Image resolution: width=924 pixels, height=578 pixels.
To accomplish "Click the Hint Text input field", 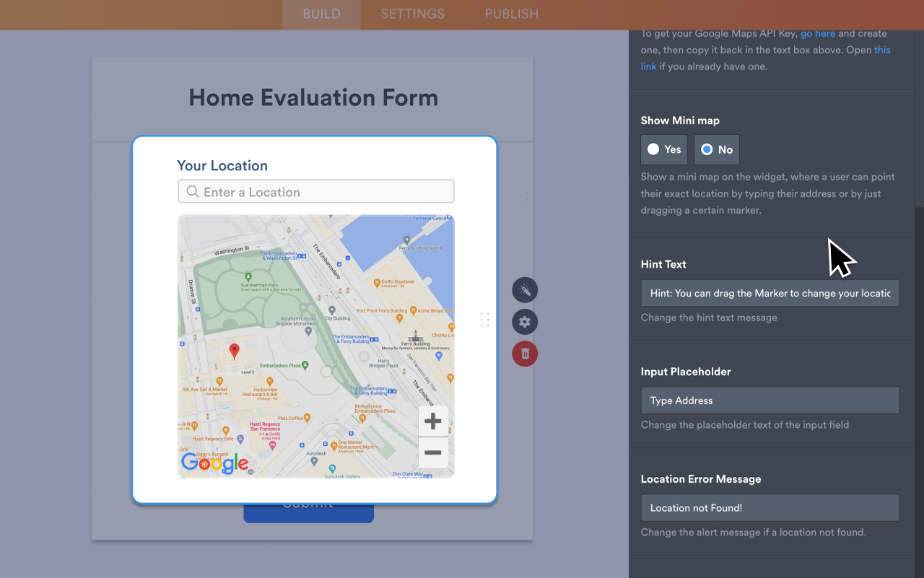I will coord(770,293).
